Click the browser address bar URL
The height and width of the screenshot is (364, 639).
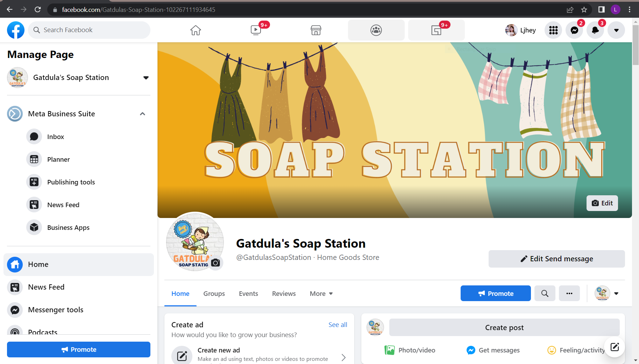(x=139, y=9)
